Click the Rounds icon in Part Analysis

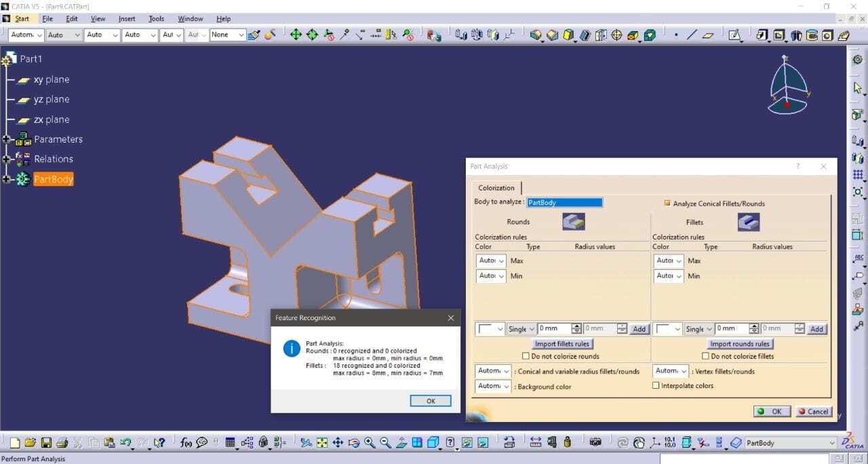[x=574, y=222]
